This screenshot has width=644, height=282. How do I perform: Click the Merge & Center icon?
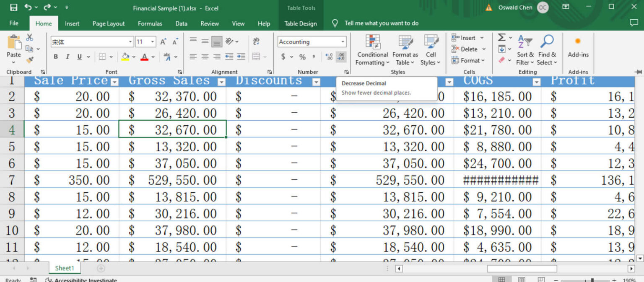pos(256,57)
